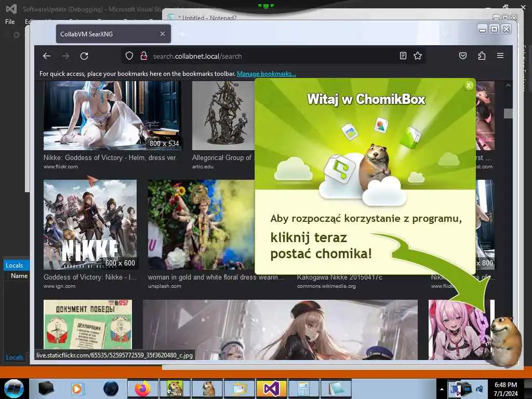Go back to the previous page in Firefox
This screenshot has height=399, width=532.
click(x=47, y=56)
